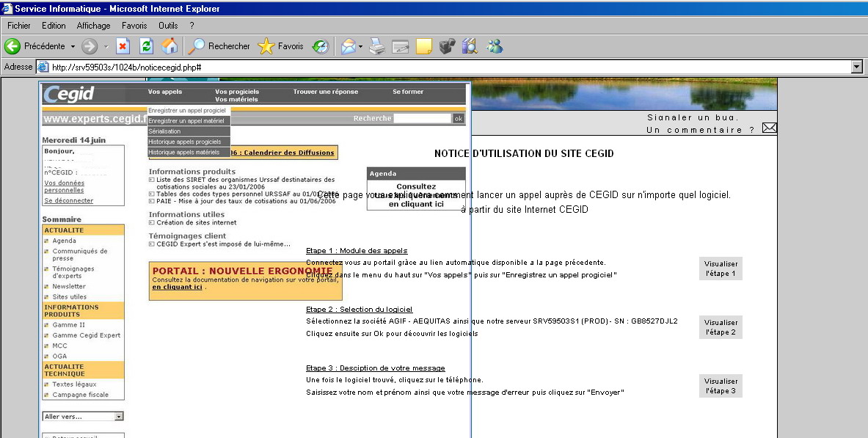Open 'Calendrier des Diffusions' link

289,153
